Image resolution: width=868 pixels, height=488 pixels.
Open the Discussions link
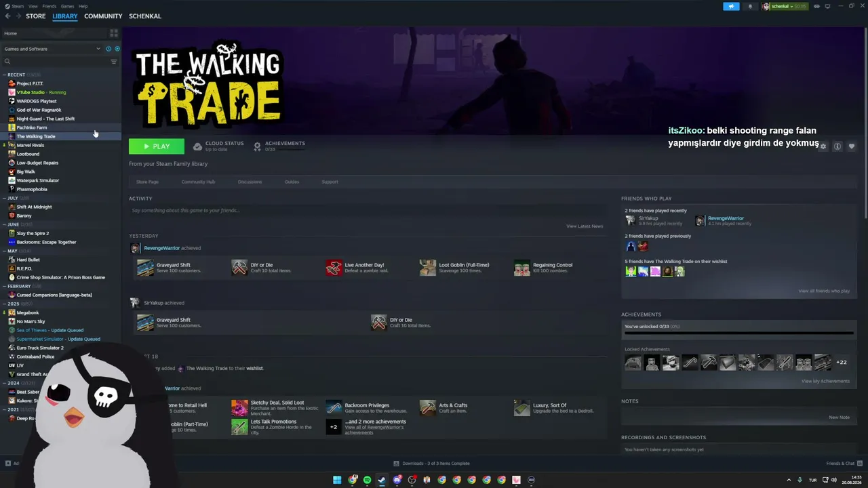click(250, 182)
